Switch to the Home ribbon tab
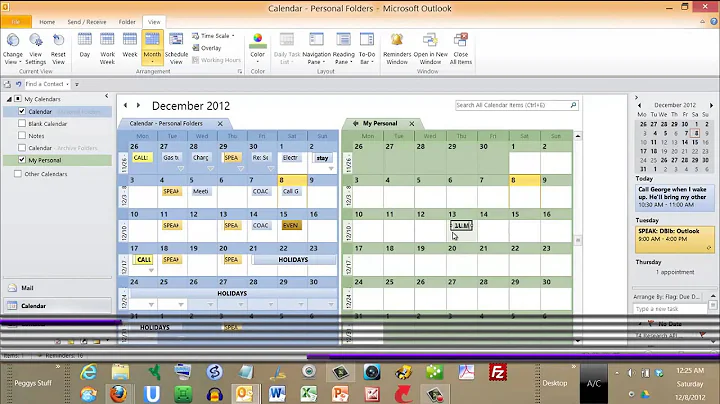This screenshot has width=720, height=404. pyautogui.click(x=47, y=22)
